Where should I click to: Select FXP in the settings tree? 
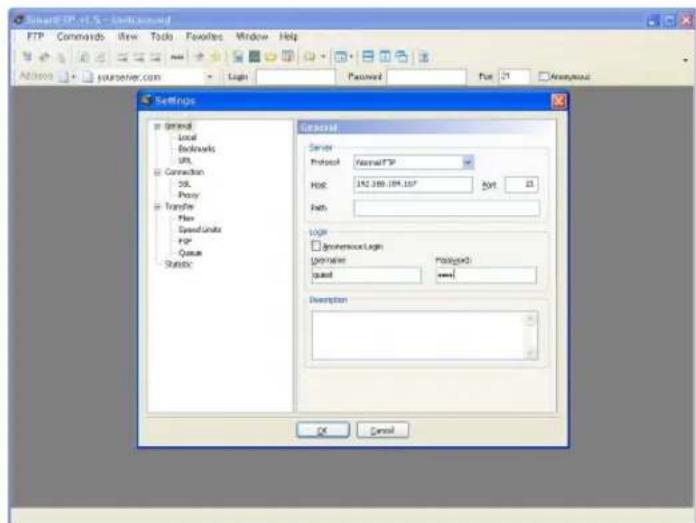(x=185, y=241)
